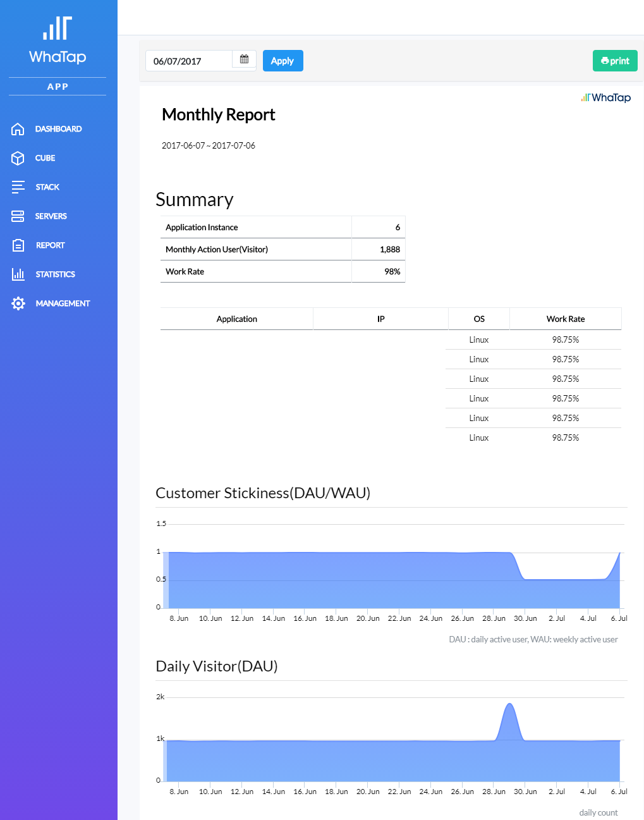Select the Stack lines icon
The height and width of the screenshot is (820, 644).
(x=18, y=187)
